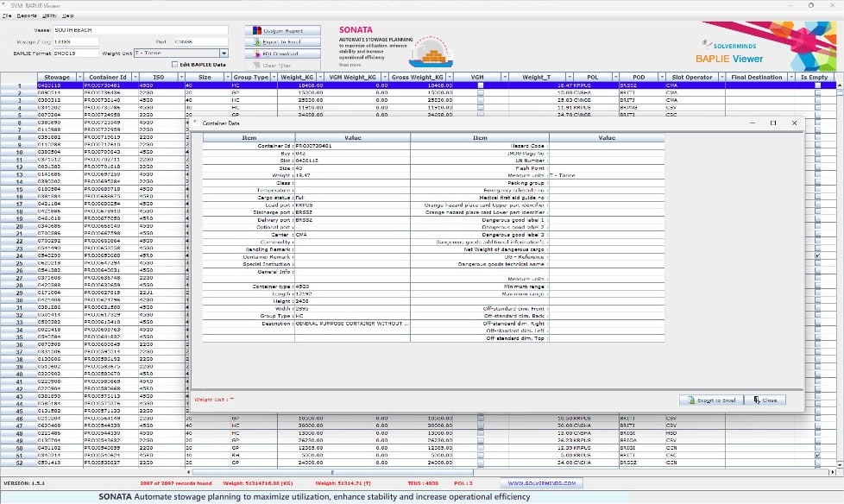Viewport: 844px width, 504px height.
Task: Open the Reports menu
Action: [27, 16]
